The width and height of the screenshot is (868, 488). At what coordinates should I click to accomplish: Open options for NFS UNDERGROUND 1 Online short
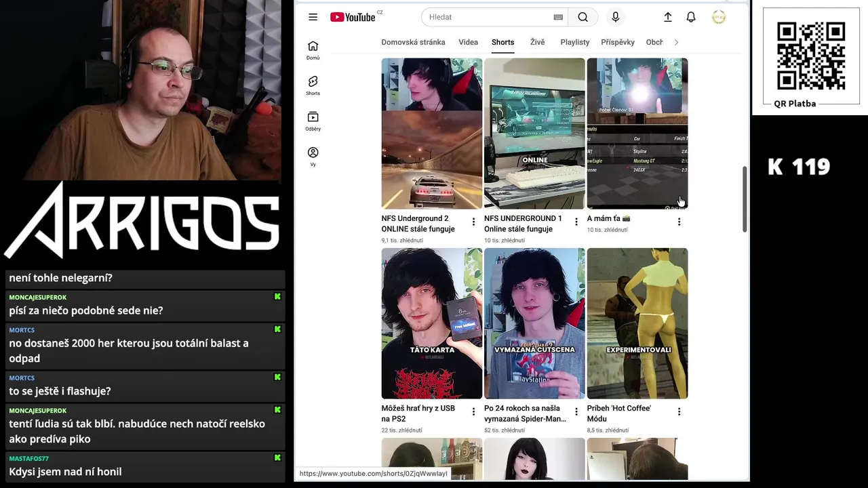click(576, 222)
